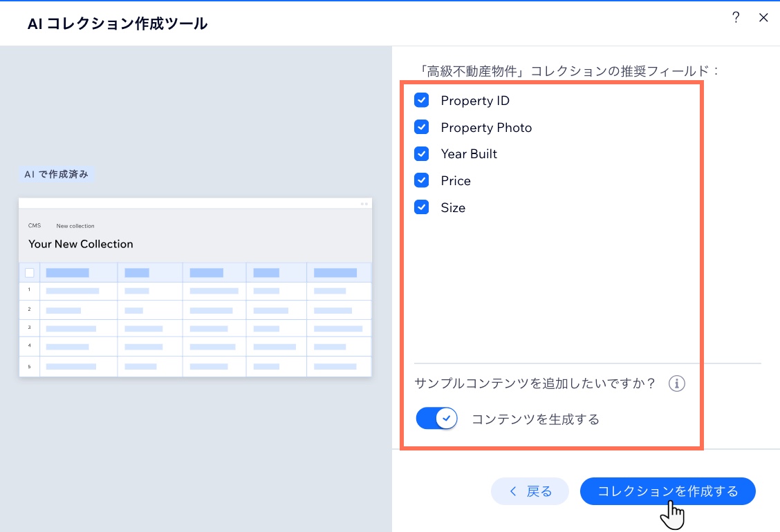780x532 pixels.
Task: Click the collection preview table thumbnail
Action: (196, 287)
